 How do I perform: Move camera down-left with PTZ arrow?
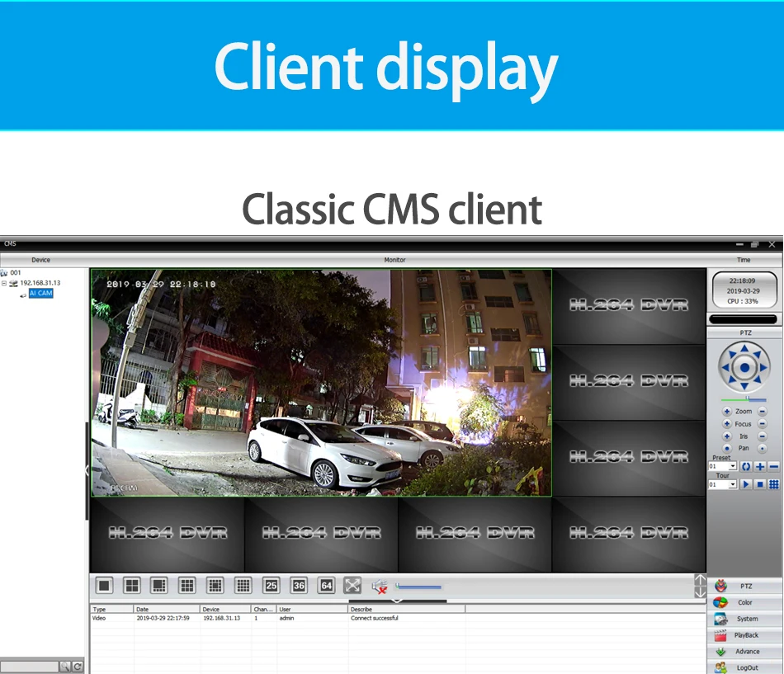click(731, 380)
